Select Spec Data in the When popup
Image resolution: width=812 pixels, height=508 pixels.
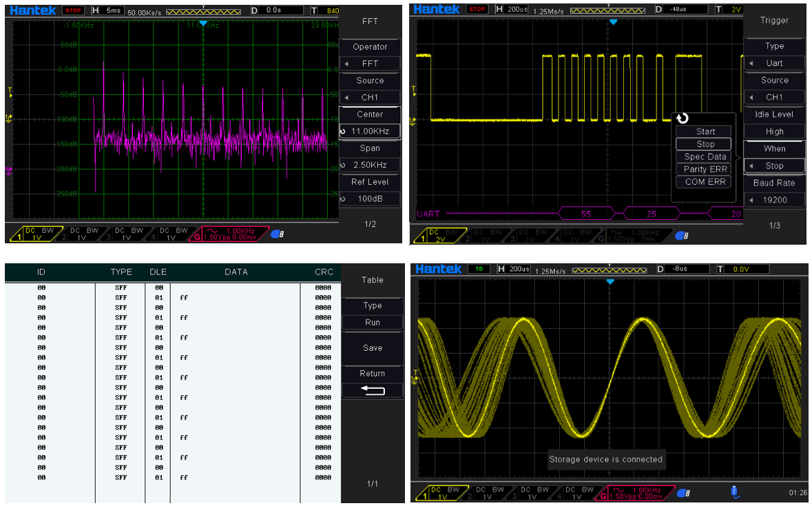(x=705, y=156)
